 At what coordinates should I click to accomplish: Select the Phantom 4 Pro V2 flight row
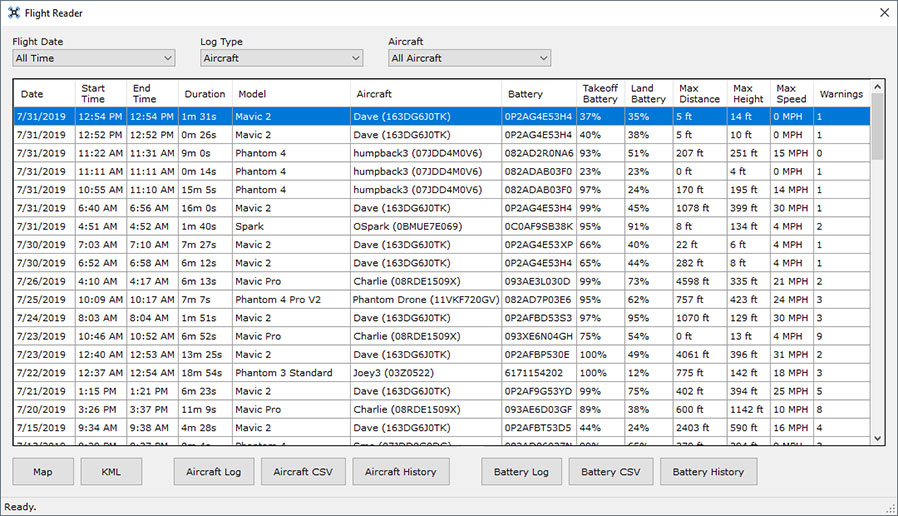click(442, 300)
